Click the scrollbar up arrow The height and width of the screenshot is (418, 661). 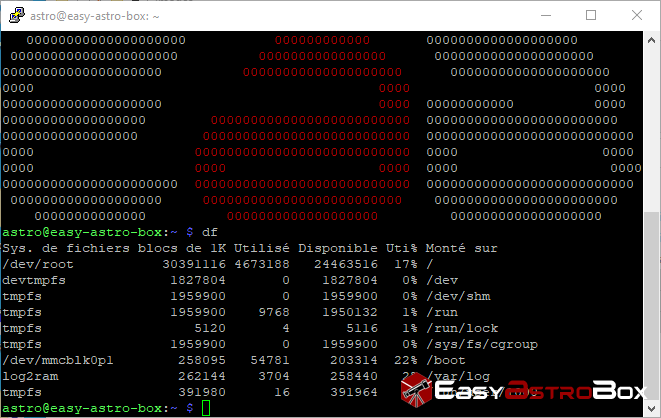point(651,42)
